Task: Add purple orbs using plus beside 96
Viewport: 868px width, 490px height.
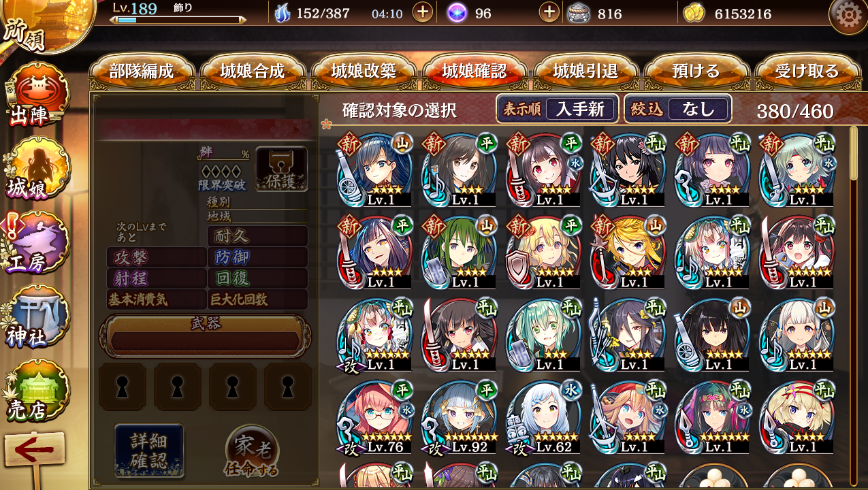Action: 549,12
